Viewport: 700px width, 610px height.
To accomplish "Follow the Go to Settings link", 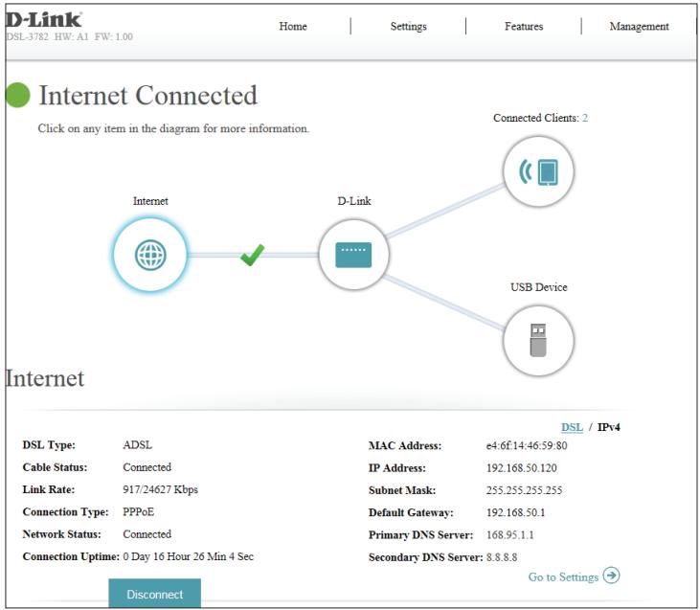I will click(x=563, y=576).
